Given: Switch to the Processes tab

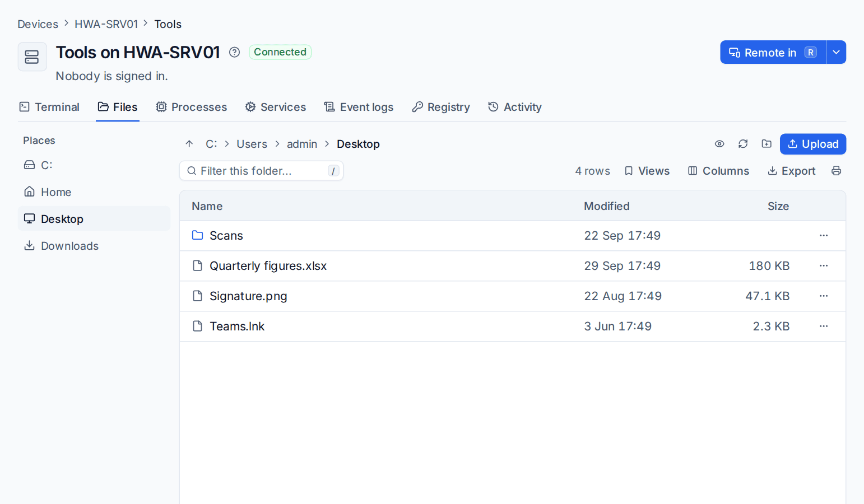Looking at the screenshot, I should [192, 107].
